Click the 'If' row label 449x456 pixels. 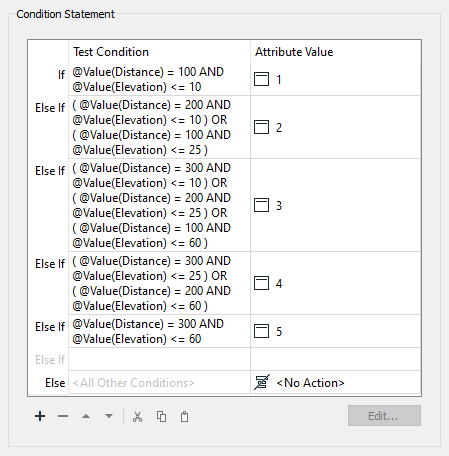[61, 75]
